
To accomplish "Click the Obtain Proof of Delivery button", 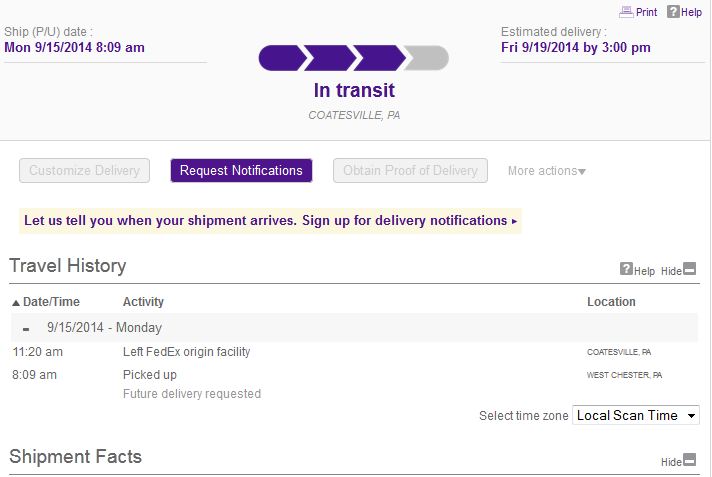I will click(x=410, y=170).
